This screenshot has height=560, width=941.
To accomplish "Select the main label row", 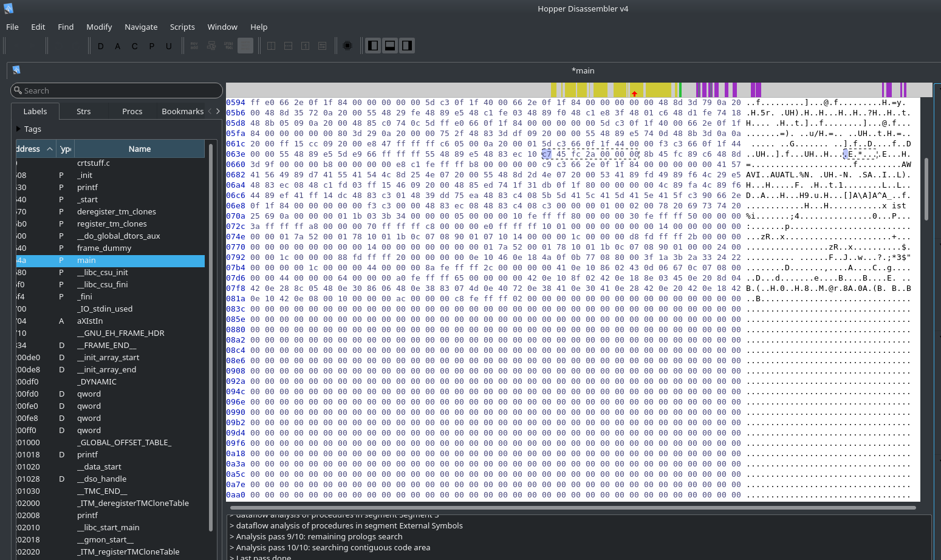I will tap(111, 260).
